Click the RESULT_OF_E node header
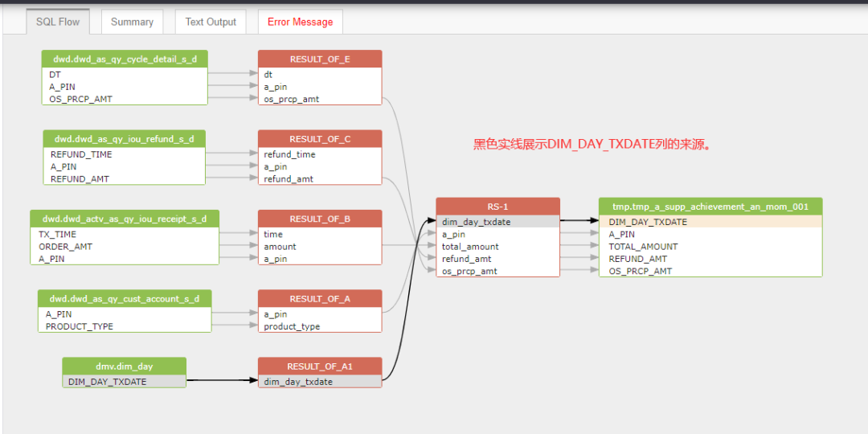Screen dimensions: 868x434 click(320, 59)
